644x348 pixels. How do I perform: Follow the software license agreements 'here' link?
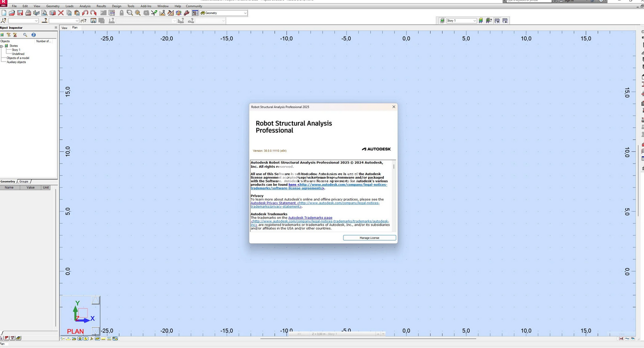point(292,185)
